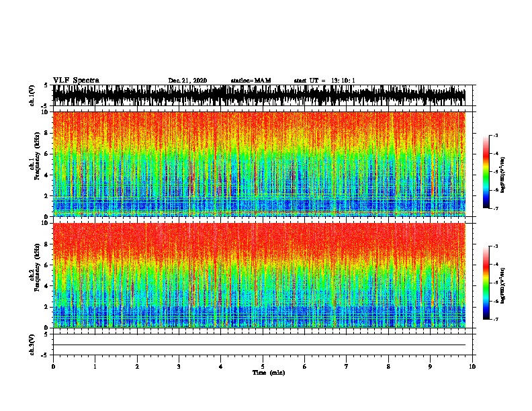Click the ch.1 spectrogram color scale bar
This screenshot has width=532, height=411.
[486, 172]
